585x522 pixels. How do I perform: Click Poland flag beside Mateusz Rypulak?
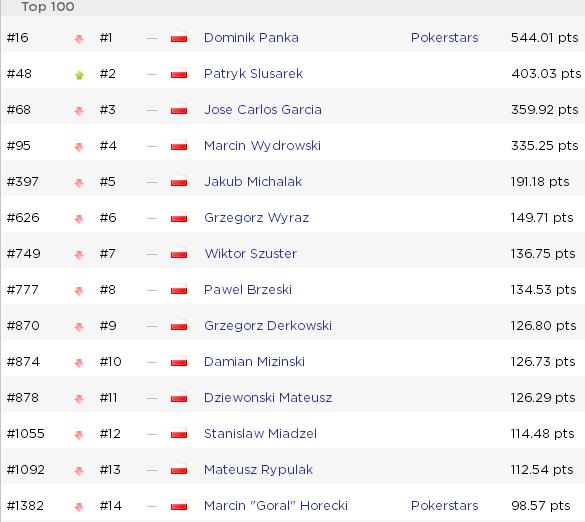[179, 470]
